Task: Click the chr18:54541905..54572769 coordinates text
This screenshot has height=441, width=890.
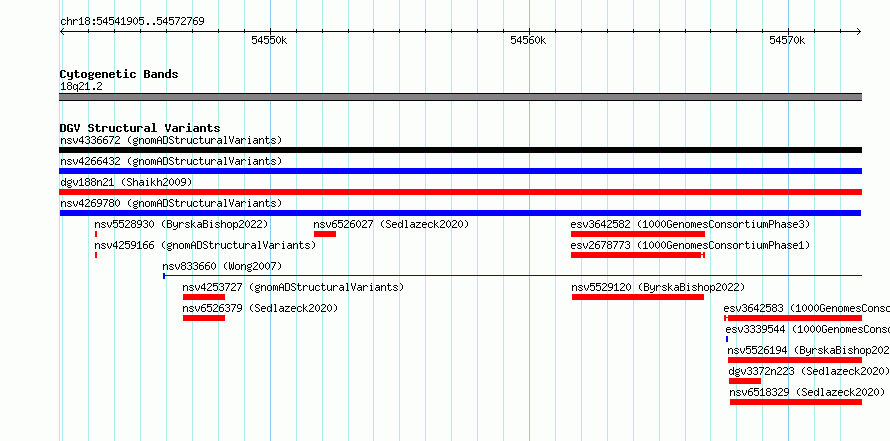Action: click(132, 22)
